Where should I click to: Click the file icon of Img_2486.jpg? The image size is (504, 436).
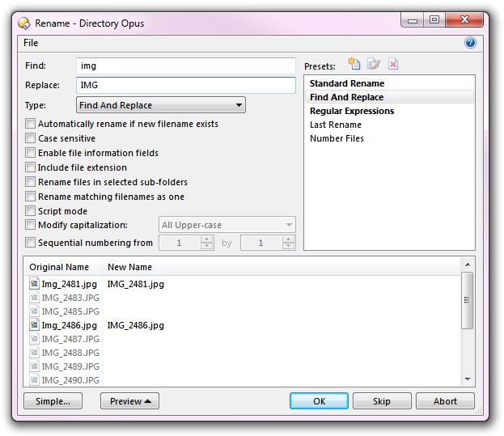(34, 325)
